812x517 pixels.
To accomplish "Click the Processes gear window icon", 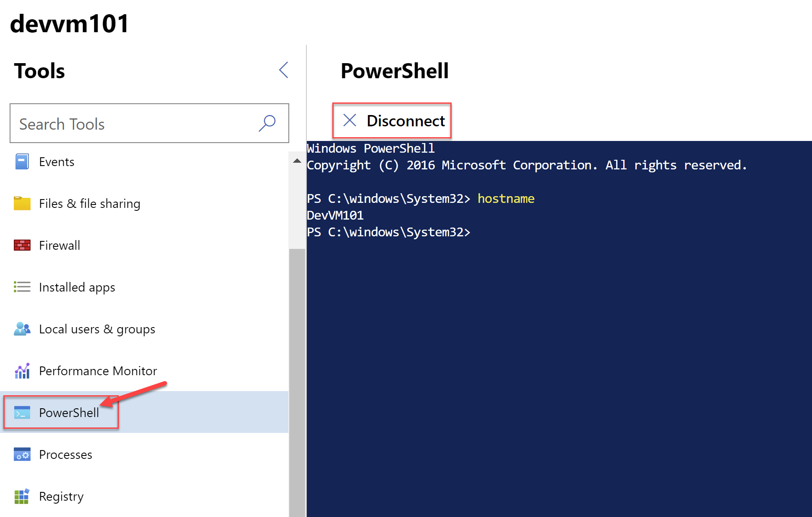I will 22,454.
